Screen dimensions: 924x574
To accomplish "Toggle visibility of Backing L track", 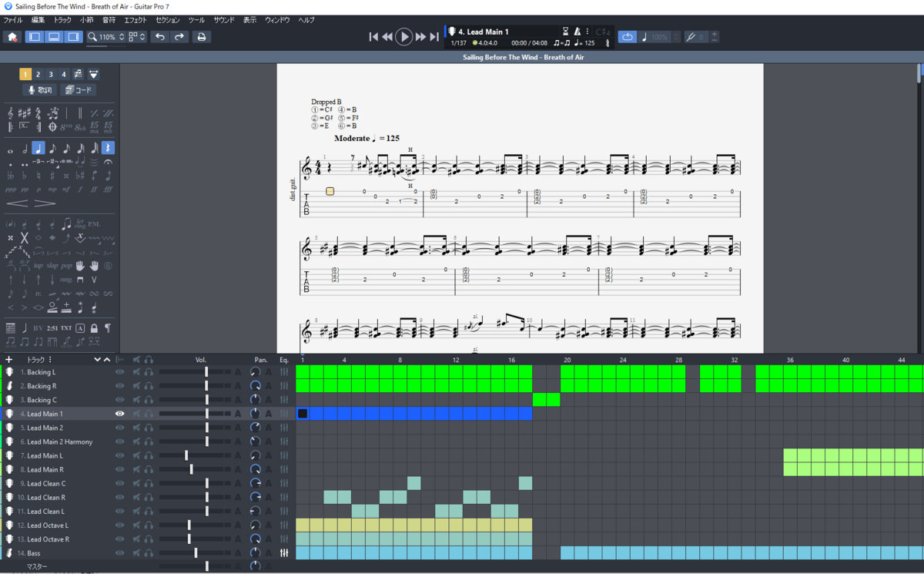I will (x=119, y=372).
